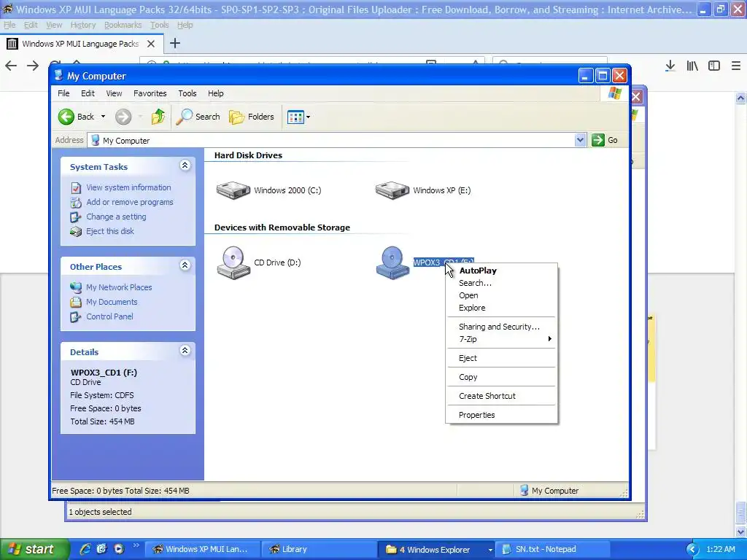This screenshot has height=560, width=747.
Task: Collapse the System Tasks panel
Action: (x=185, y=166)
